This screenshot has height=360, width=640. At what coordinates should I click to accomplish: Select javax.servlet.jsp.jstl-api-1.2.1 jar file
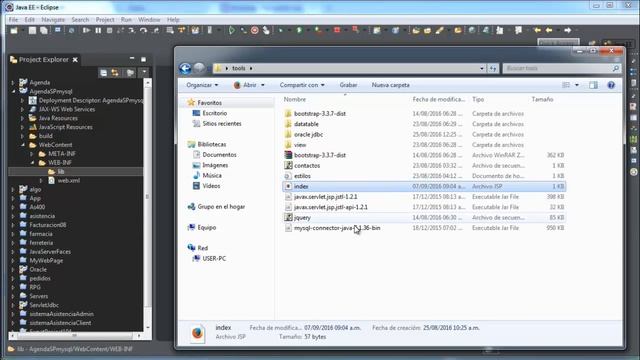click(x=331, y=207)
